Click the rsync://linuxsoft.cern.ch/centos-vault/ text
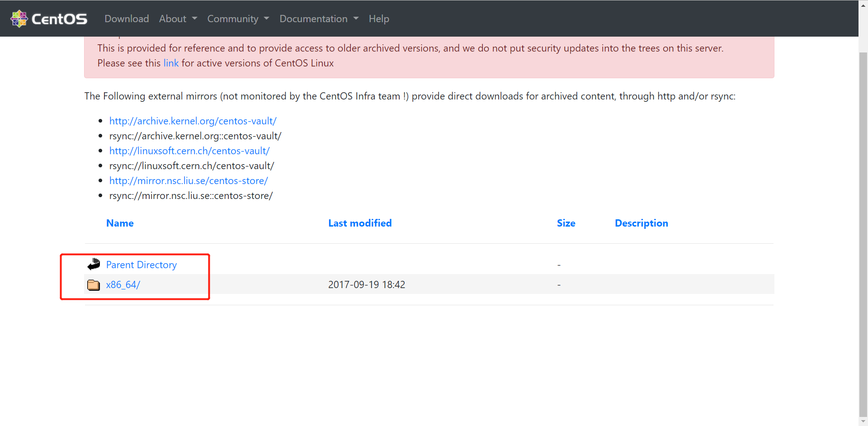This screenshot has height=426, width=868. pos(192,166)
